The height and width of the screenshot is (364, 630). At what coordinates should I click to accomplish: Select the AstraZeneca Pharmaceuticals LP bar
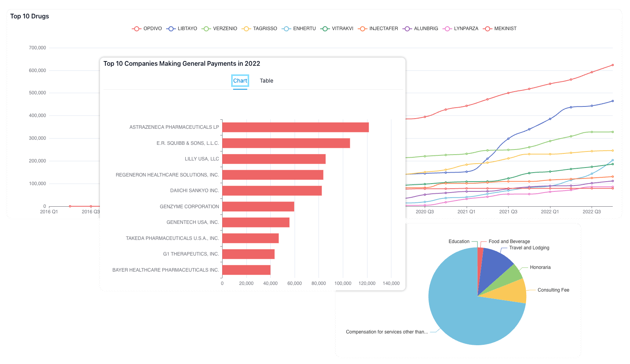pos(295,127)
